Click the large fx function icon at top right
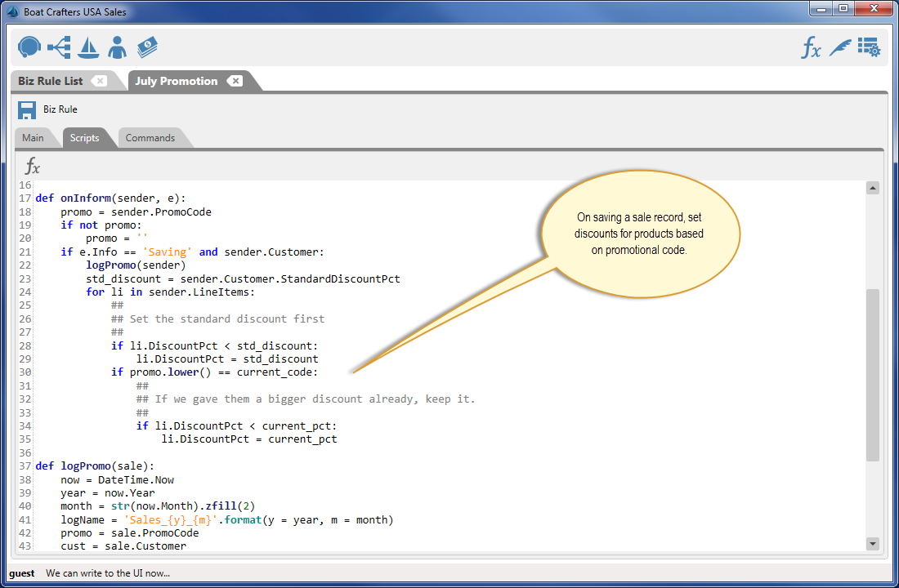This screenshot has height=588, width=899. point(811,47)
